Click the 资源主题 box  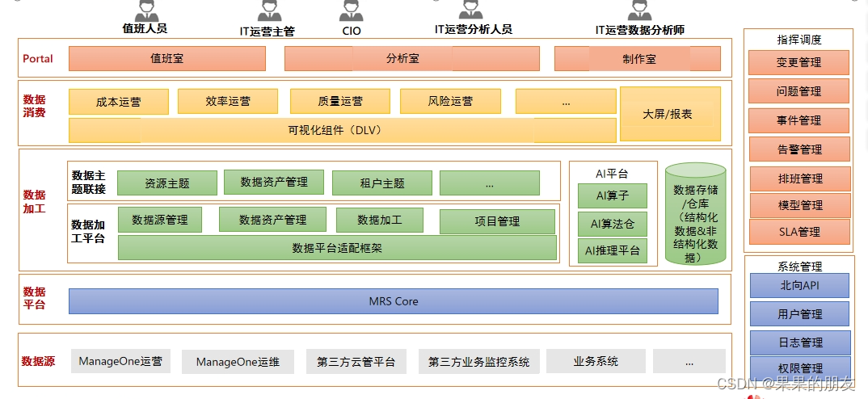[167, 183]
